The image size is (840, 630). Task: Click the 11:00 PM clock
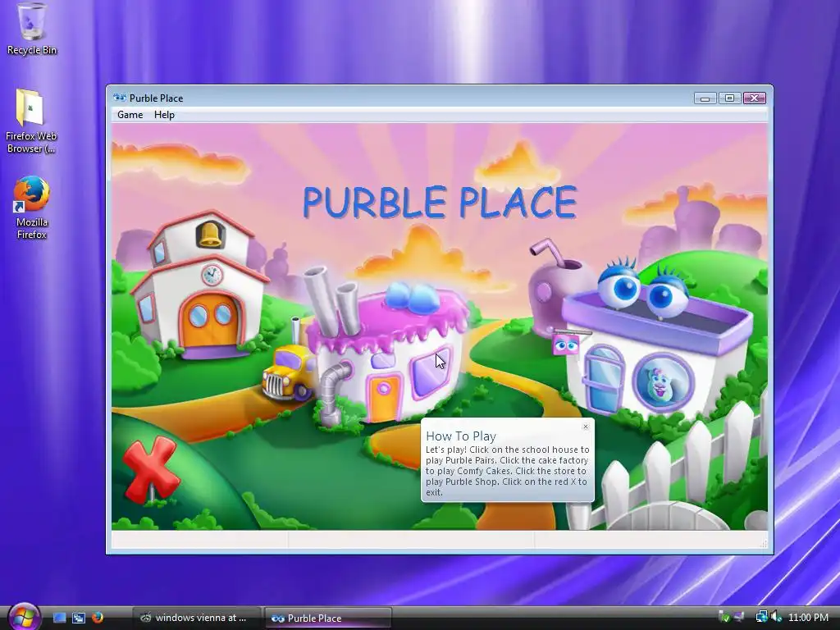pos(808,618)
